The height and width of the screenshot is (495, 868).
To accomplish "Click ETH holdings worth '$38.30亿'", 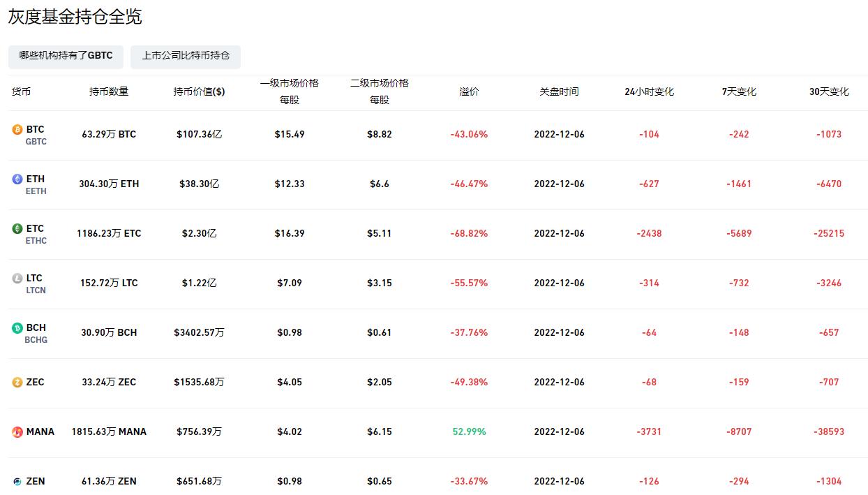I will (x=199, y=184).
